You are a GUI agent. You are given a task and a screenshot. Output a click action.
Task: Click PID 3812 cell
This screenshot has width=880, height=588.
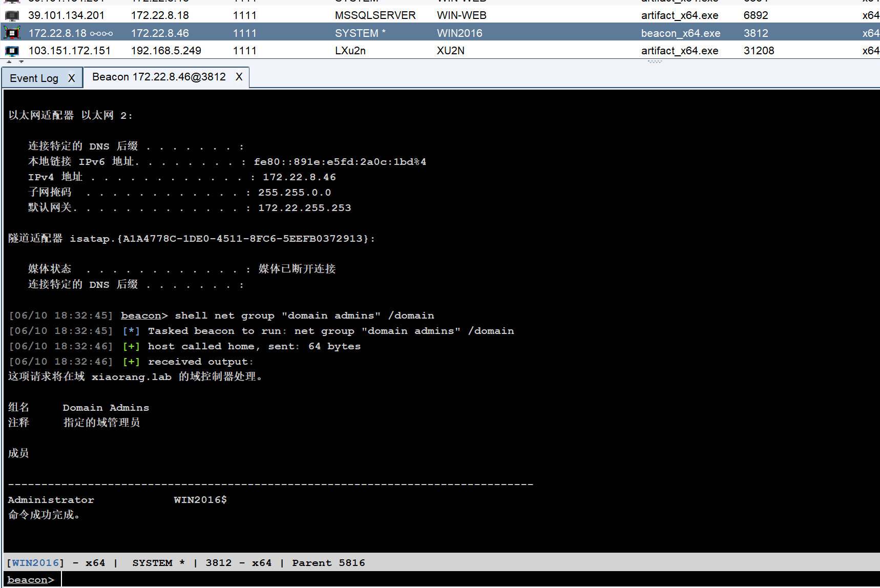pos(756,33)
